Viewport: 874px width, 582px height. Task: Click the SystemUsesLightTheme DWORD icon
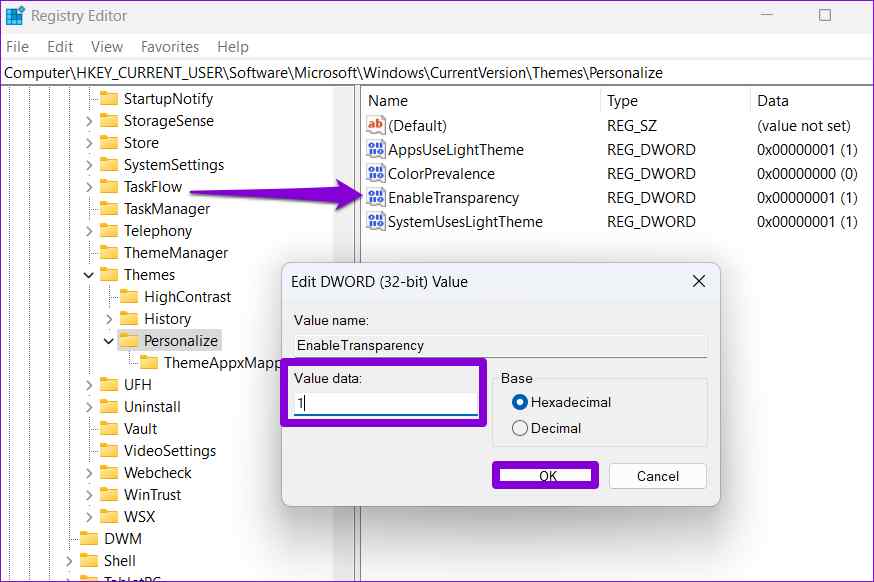click(x=376, y=221)
